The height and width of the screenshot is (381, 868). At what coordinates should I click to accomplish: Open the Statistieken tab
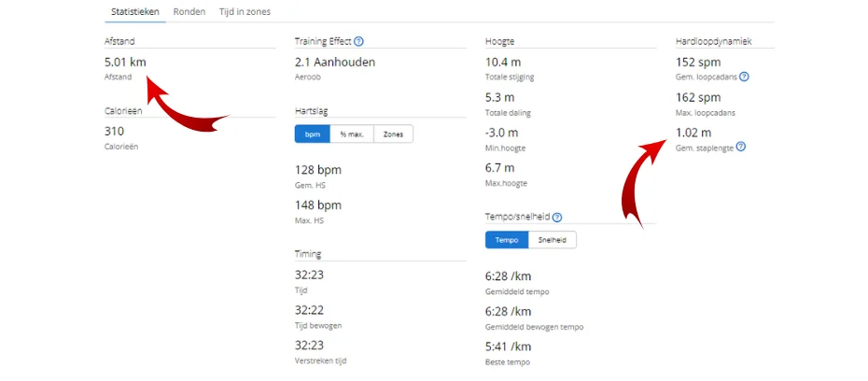pos(135,11)
